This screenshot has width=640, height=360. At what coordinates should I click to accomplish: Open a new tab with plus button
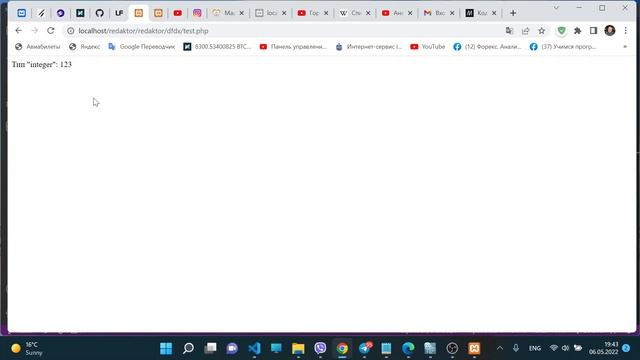(513, 13)
